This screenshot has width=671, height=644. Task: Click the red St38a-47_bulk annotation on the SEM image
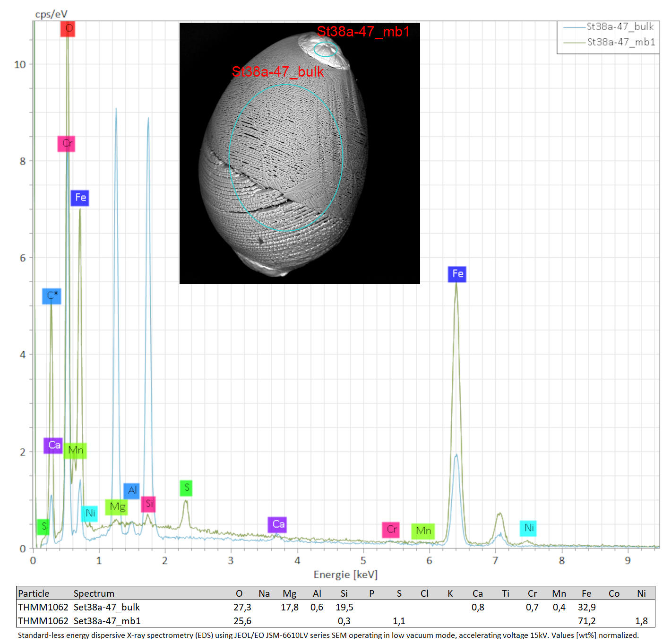(278, 71)
